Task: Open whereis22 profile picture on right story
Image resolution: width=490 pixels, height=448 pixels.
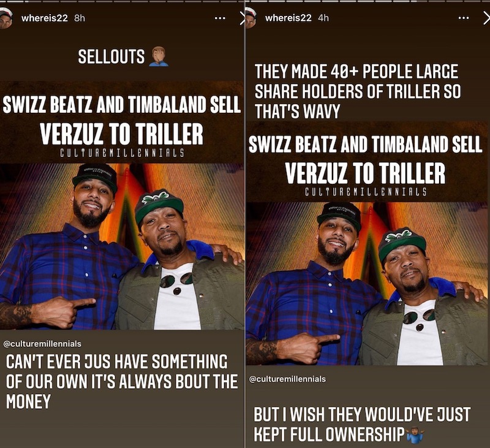Action: pyautogui.click(x=251, y=18)
